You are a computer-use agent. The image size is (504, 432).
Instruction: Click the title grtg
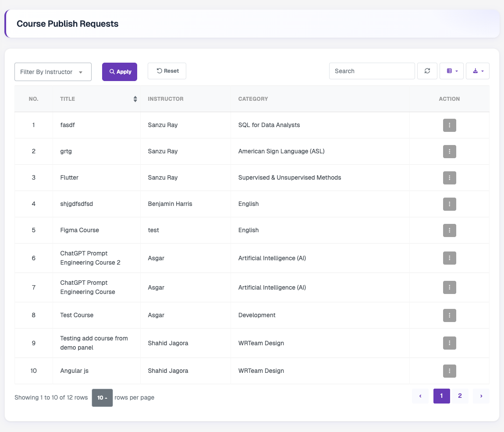pos(66,152)
